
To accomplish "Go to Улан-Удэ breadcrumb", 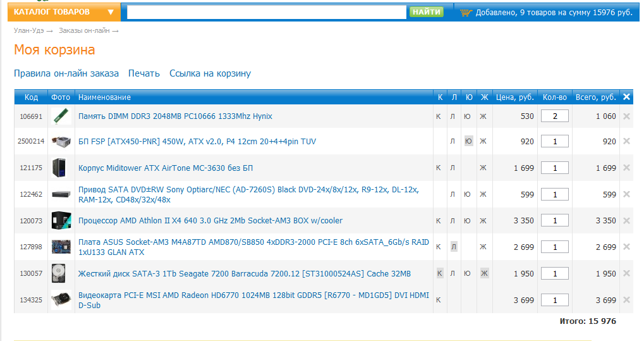I will [x=29, y=30].
